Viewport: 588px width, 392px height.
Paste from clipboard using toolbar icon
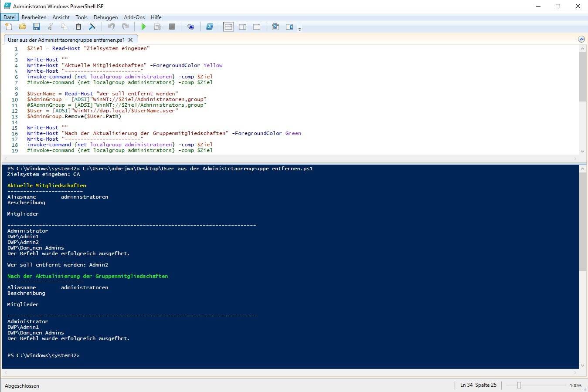coord(78,27)
